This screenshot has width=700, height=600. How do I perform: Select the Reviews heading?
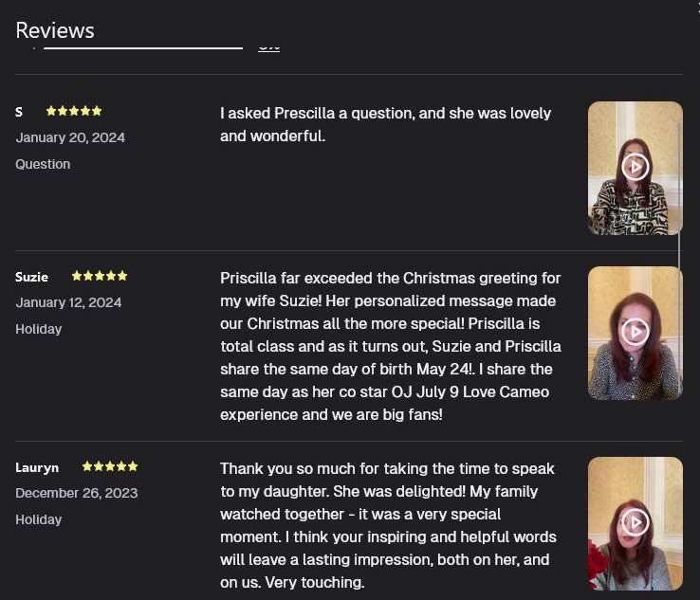click(x=55, y=30)
